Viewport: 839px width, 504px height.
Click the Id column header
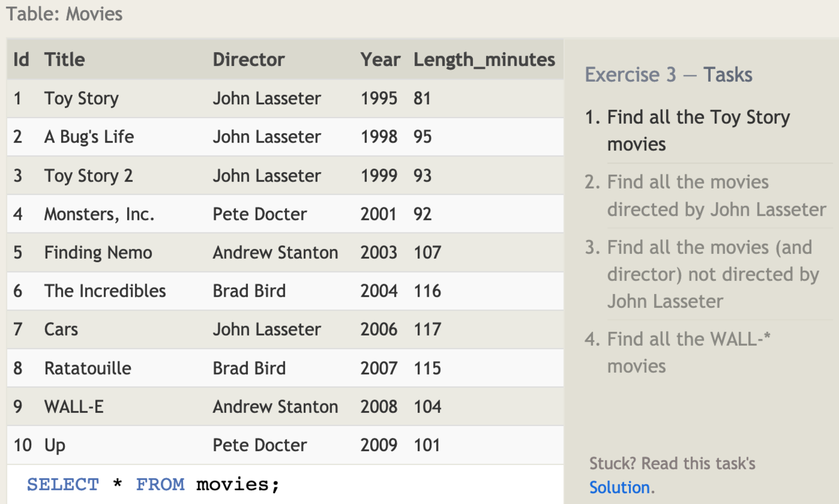point(21,60)
